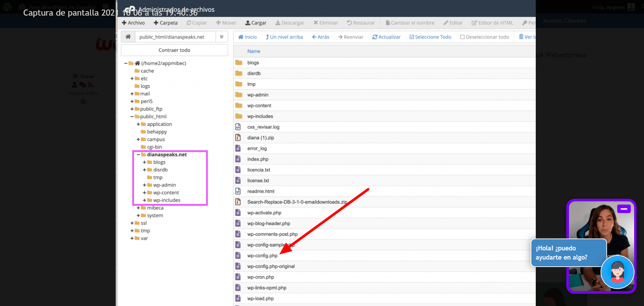644x306 pixels.
Task: Expand the application folder in tree
Action: (x=138, y=124)
